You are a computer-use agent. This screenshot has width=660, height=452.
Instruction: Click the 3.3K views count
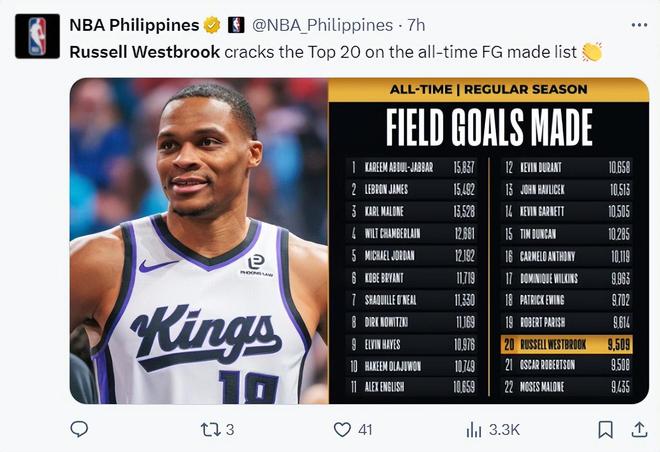click(504, 429)
